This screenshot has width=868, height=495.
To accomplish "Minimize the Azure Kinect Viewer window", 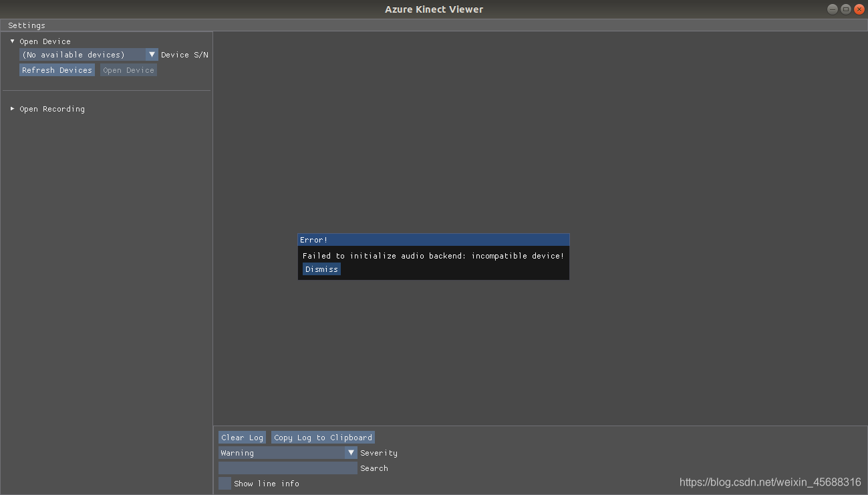I will point(833,9).
